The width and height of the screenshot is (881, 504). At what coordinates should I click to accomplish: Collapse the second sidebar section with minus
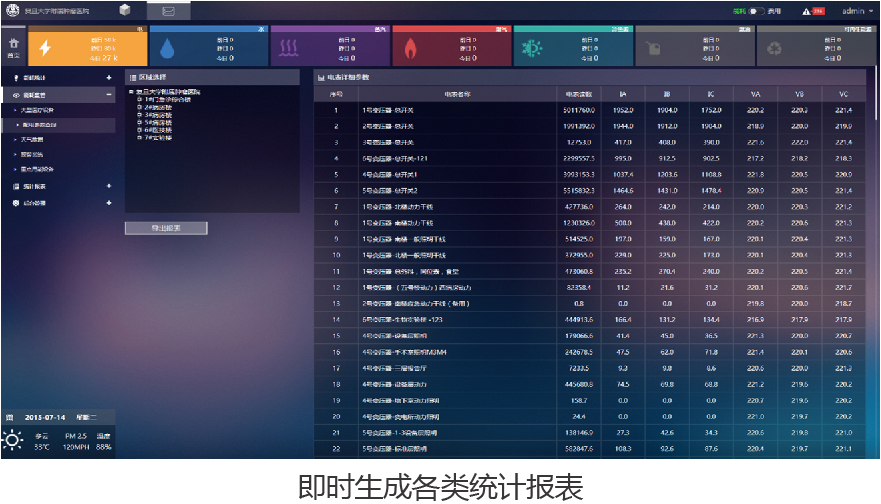tap(108, 94)
